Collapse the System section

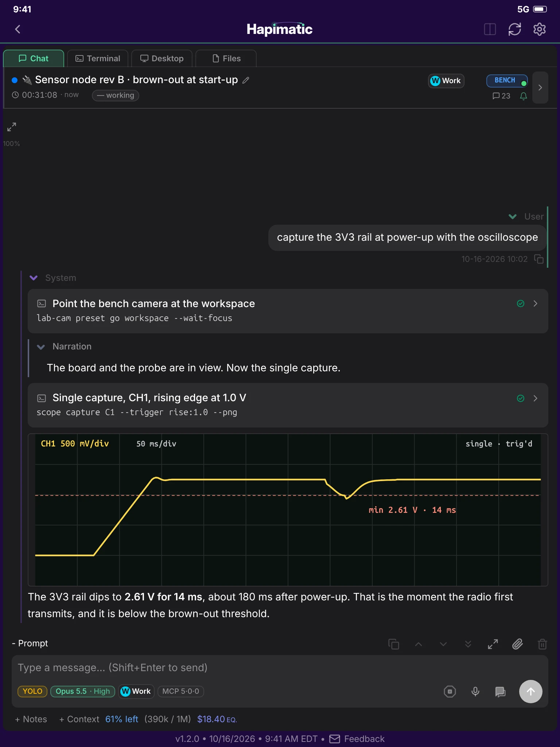point(34,278)
